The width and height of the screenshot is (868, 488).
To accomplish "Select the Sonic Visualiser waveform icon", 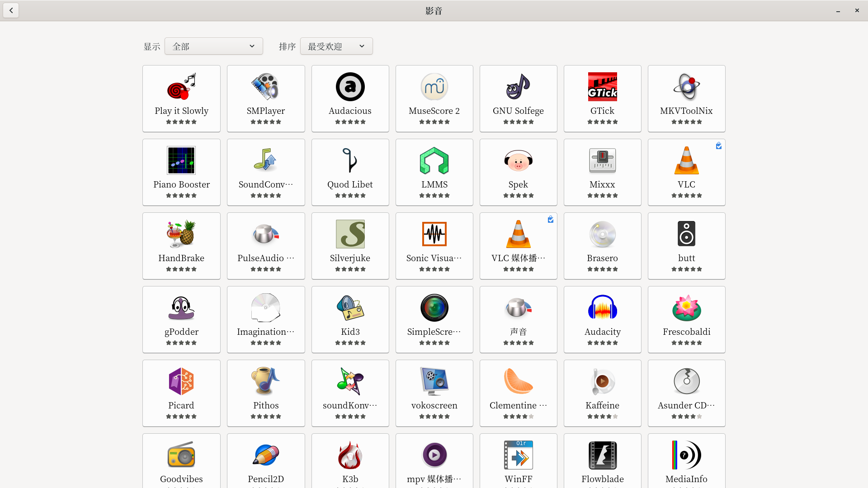I will 434,234.
